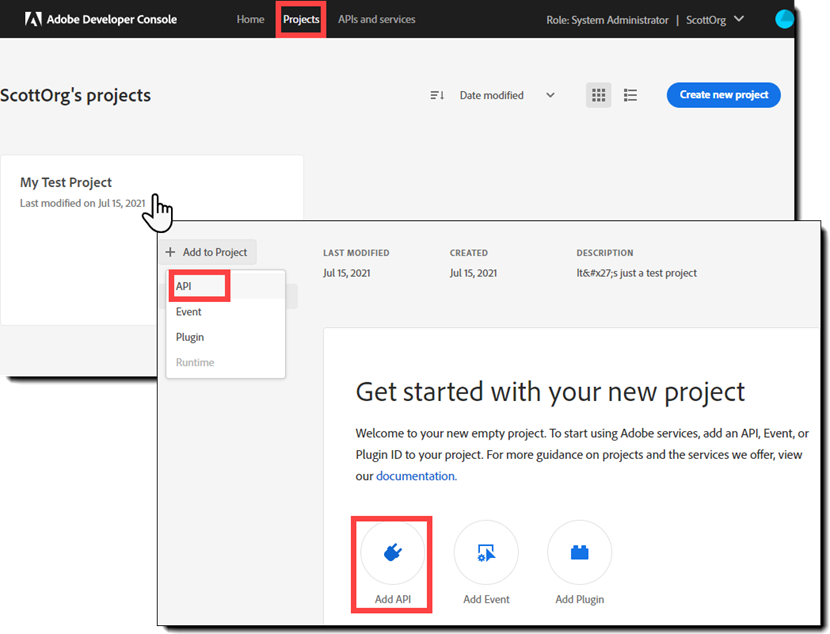This screenshot has width=830, height=634.
Task: Toggle sort order icon
Action: tap(437, 95)
